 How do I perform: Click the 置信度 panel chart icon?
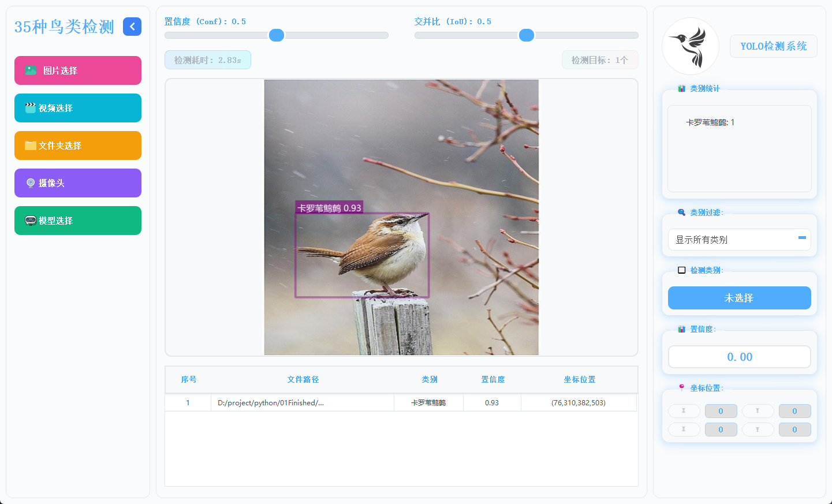coord(681,329)
